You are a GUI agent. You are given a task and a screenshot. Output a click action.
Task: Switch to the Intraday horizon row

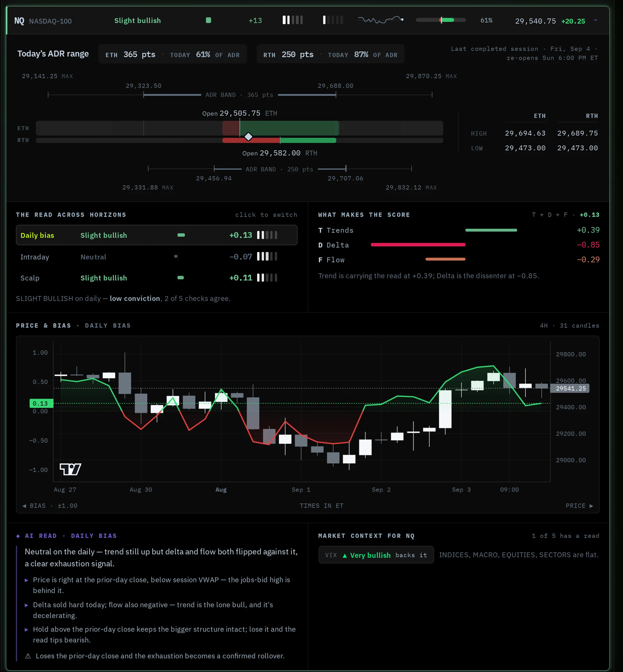156,257
